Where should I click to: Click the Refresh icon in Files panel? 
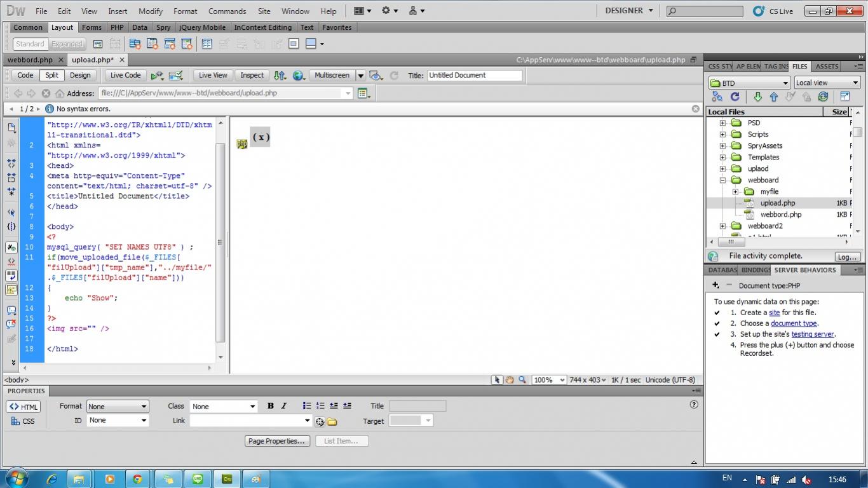(735, 97)
